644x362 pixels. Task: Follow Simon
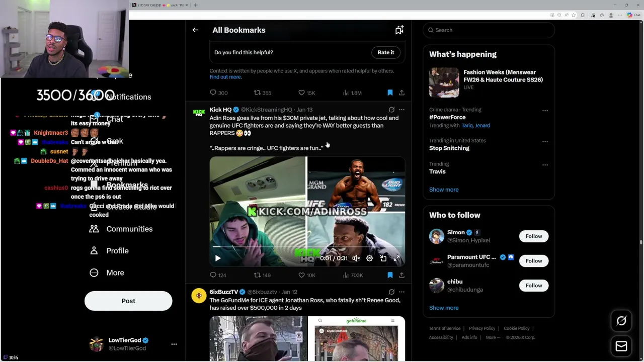(x=534, y=236)
